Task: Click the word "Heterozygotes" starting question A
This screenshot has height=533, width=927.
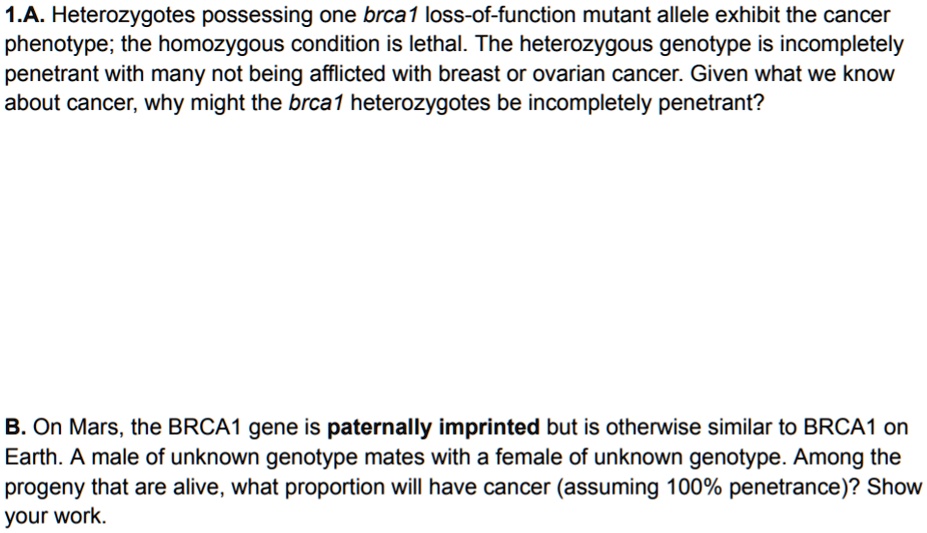Action: coord(124,16)
